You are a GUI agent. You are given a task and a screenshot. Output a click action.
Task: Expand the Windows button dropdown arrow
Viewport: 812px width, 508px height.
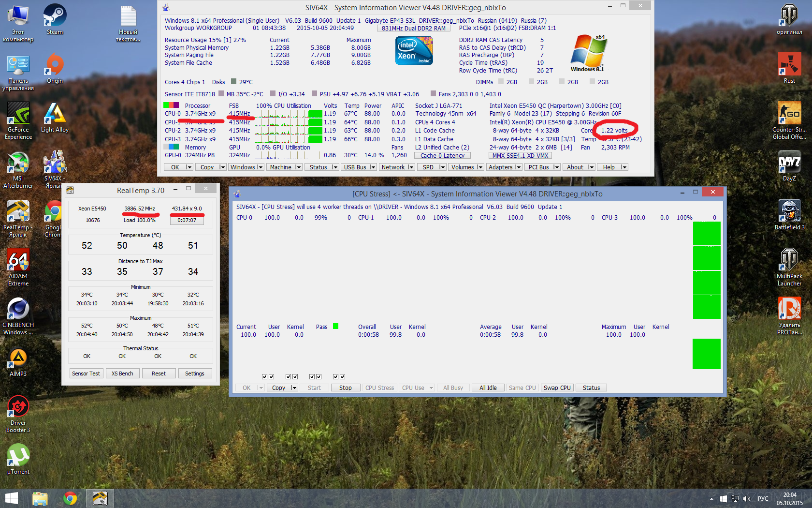click(260, 167)
